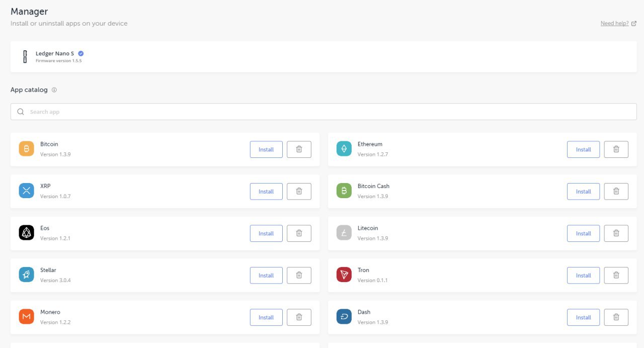The height and width of the screenshot is (348, 644).
Task: Uninstall Litecoin with its trash icon
Action: point(616,233)
